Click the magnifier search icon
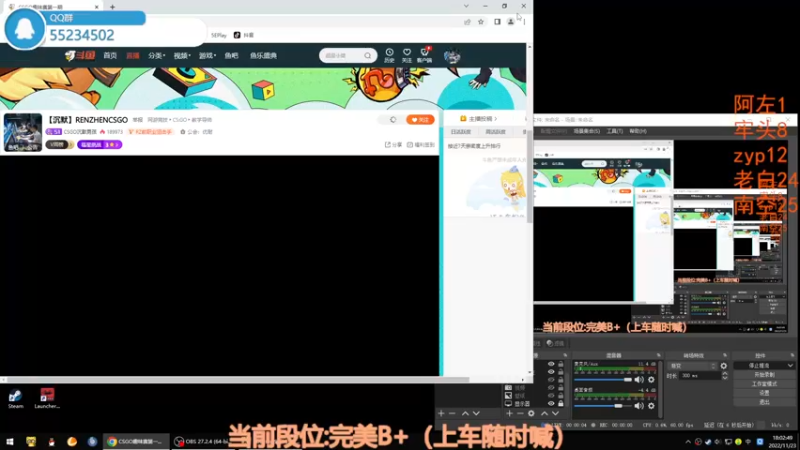 (368, 55)
